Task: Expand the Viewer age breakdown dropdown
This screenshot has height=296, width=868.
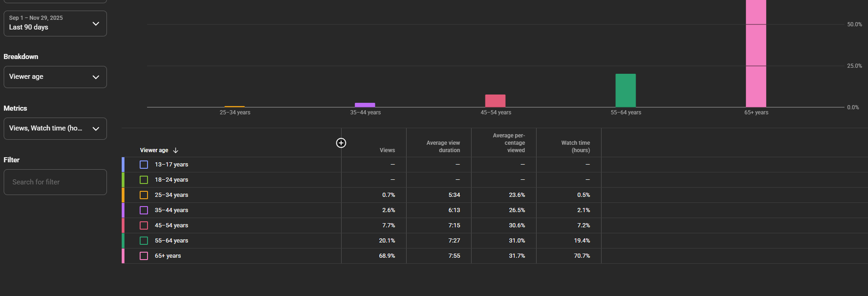Action: (55, 77)
